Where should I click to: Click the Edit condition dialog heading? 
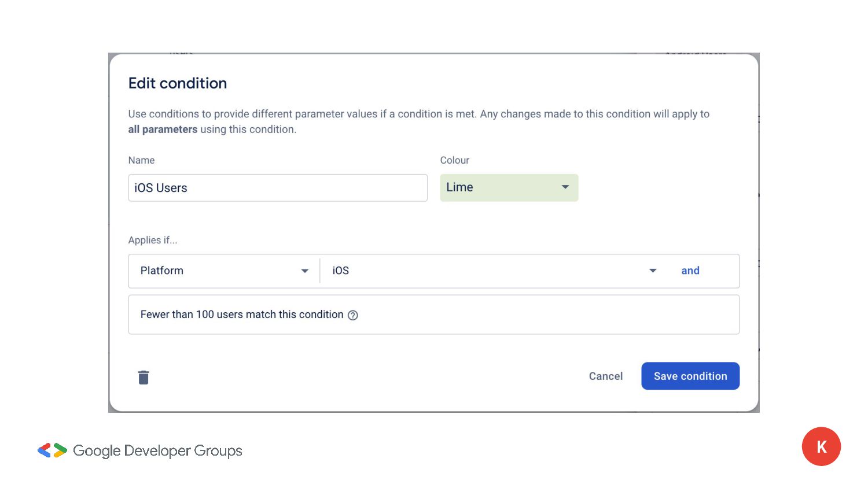[178, 83]
